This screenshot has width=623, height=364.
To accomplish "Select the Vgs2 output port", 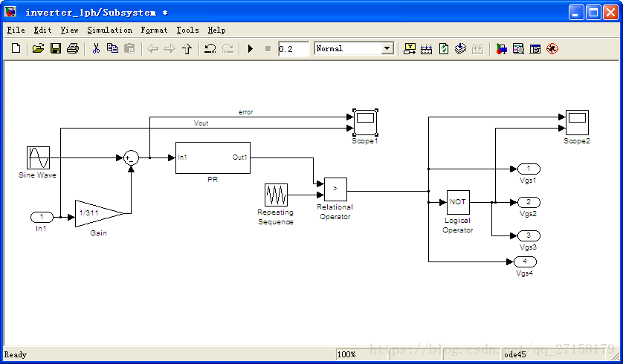I will pyautogui.click(x=529, y=202).
